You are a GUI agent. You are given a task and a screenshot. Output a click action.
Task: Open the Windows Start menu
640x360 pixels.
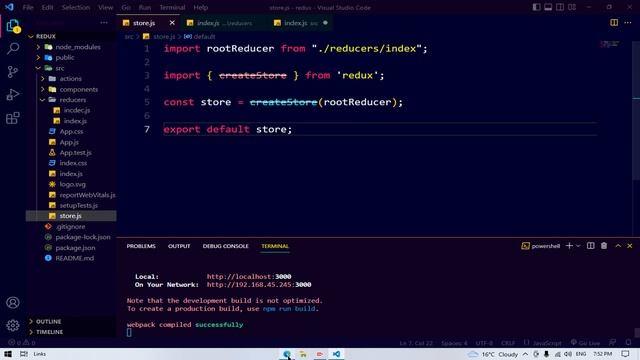(8, 354)
